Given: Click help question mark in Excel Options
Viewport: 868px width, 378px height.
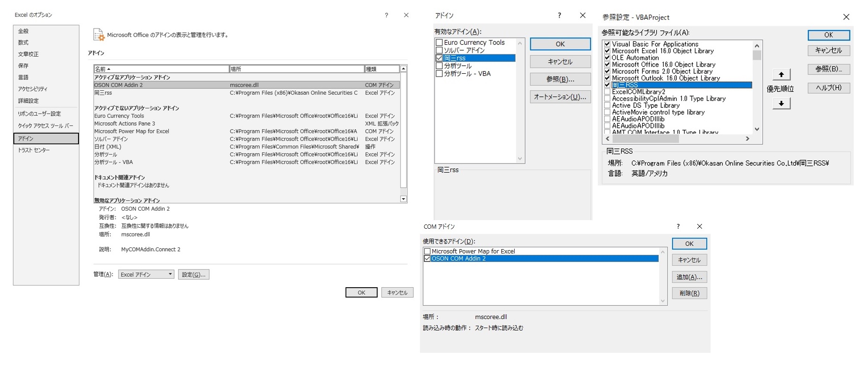Looking at the screenshot, I should pyautogui.click(x=386, y=15).
